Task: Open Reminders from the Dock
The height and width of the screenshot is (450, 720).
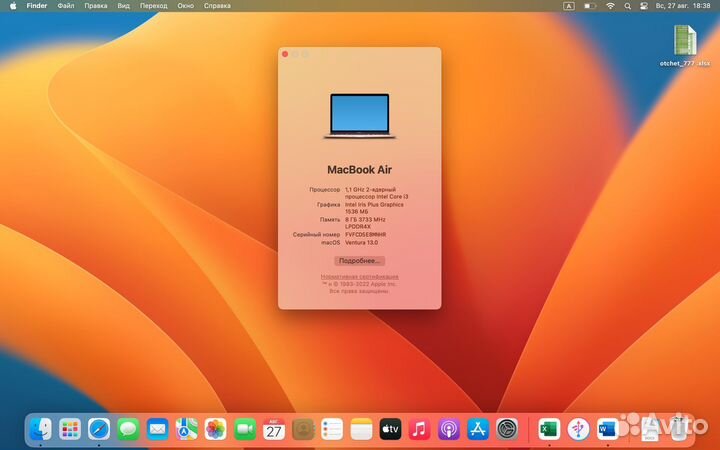Action: (332, 430)
